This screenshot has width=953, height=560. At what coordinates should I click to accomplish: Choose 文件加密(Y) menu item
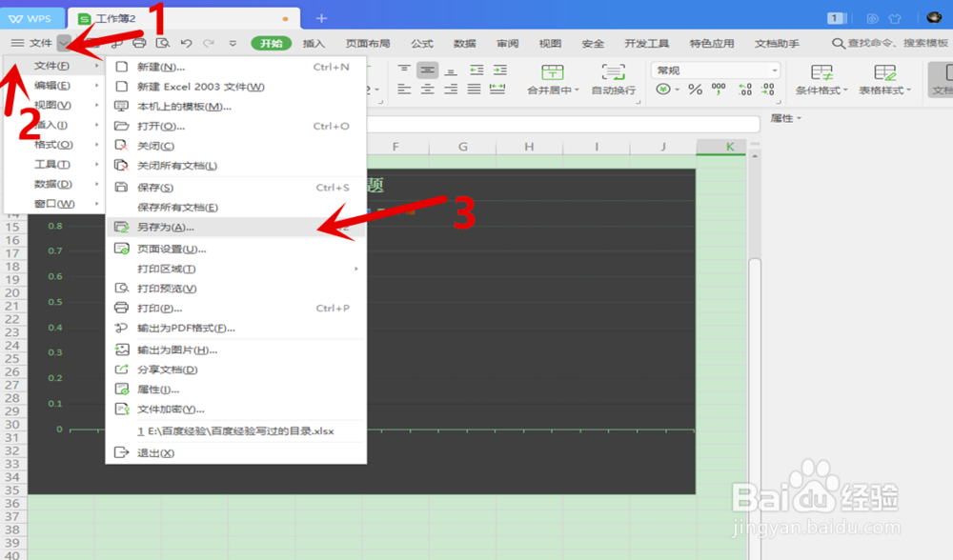[x=235, y=410]
